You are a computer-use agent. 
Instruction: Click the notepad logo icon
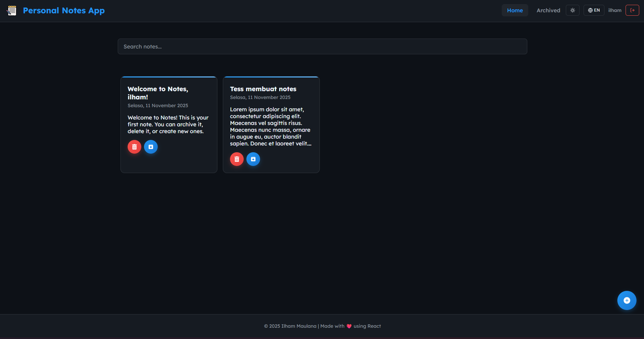[x=12, y=11]
